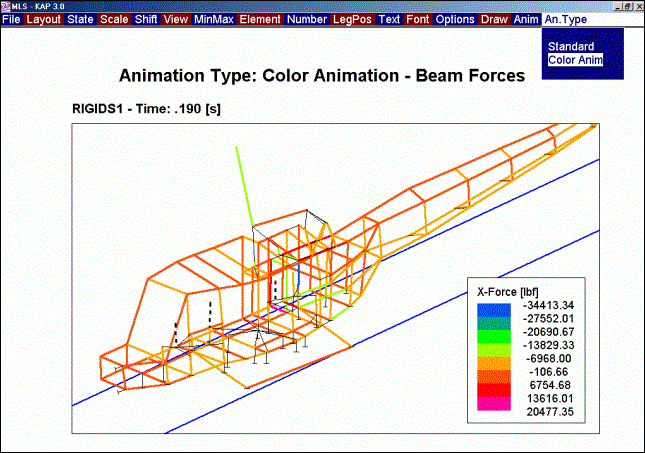Open the Scale menu
This screenshot has width=645, height=453.
coord(114,19)
